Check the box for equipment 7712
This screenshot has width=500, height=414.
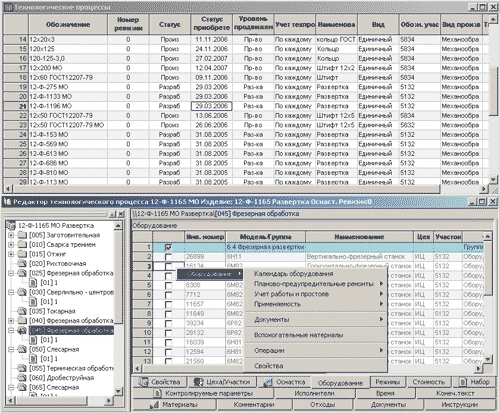click(x=168, y=295)
